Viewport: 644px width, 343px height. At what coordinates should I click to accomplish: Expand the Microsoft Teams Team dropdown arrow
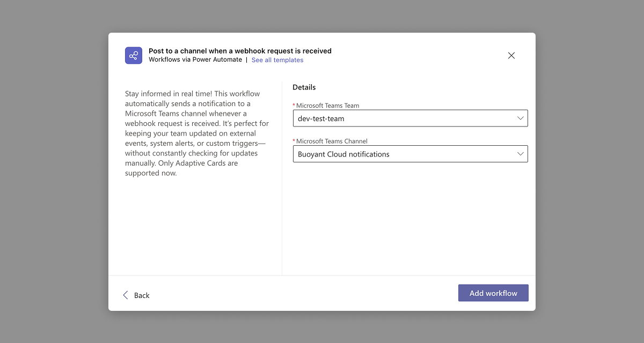point(520,118)
